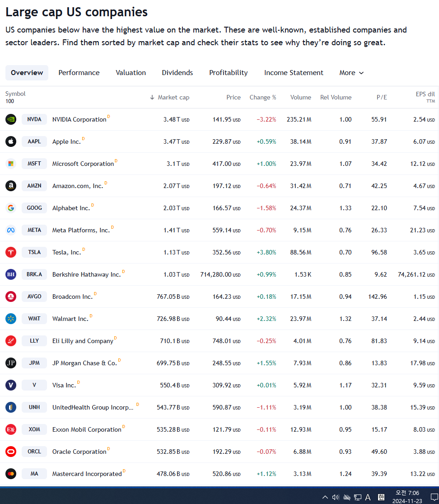Click the NVIDIA company logo icon
This screenshot has height=504, width=439.
(x=11, y=119)
